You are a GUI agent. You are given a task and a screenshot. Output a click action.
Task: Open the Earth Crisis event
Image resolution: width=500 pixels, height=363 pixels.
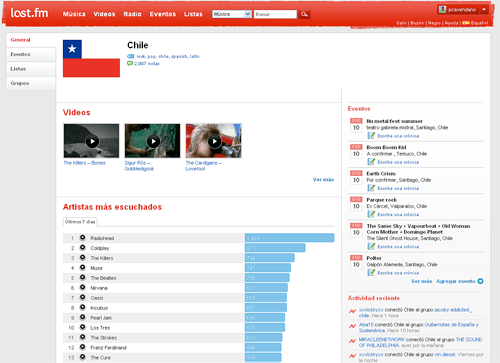point(381,174)
